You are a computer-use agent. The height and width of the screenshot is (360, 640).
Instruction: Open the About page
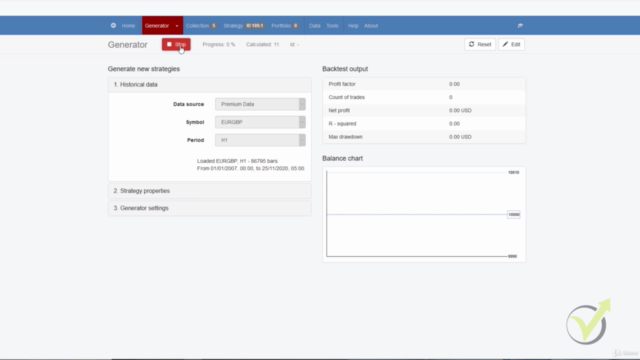pyautogui.click(x=371, y=26)
